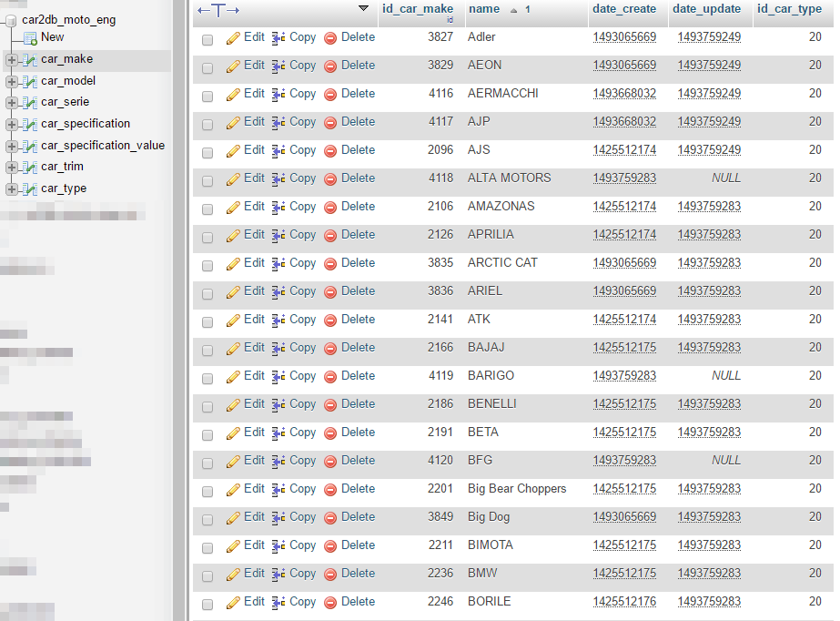Click the New table icon in sidebar
Image resolution: width=840 pixels, height=621 pixels.
(x=31, y=38)
